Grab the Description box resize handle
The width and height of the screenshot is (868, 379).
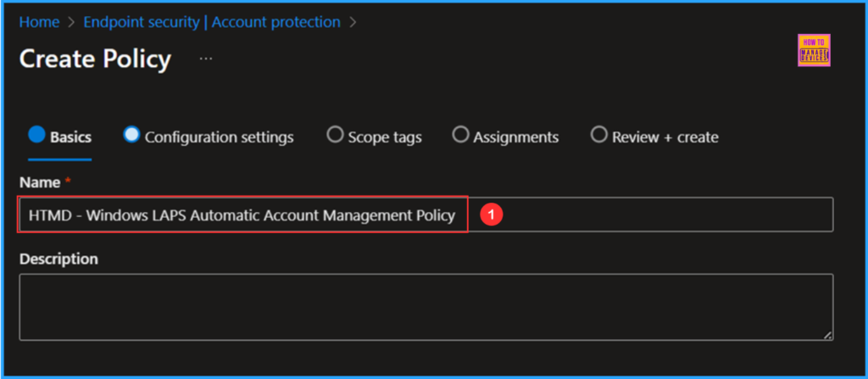[x=827, y=335]
